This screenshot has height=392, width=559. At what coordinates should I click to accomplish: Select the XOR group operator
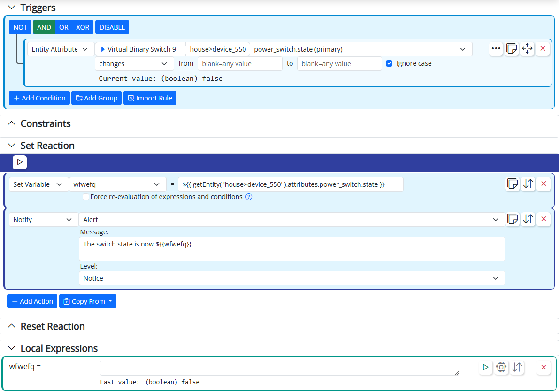pos(83,27)
